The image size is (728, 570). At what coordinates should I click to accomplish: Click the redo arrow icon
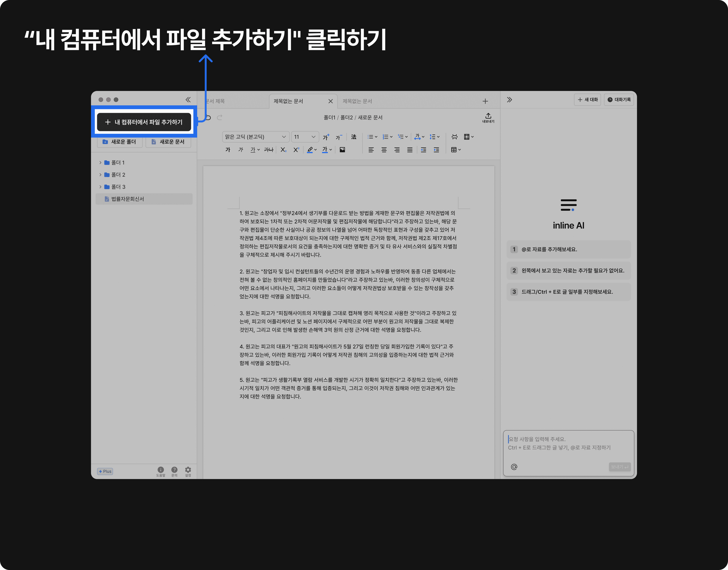click(x=220, y=117)
